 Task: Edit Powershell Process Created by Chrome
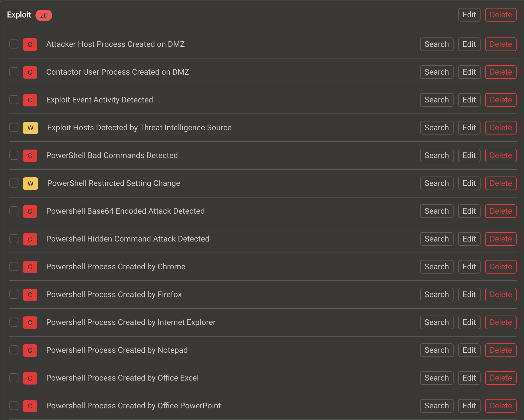[x=469, y=267]
